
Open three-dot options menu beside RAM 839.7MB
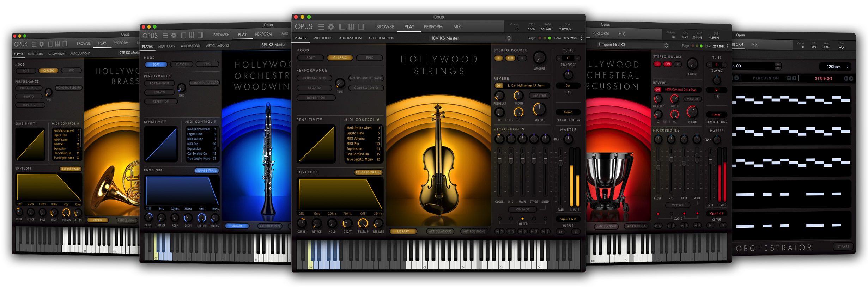click(x=581, y=38)
